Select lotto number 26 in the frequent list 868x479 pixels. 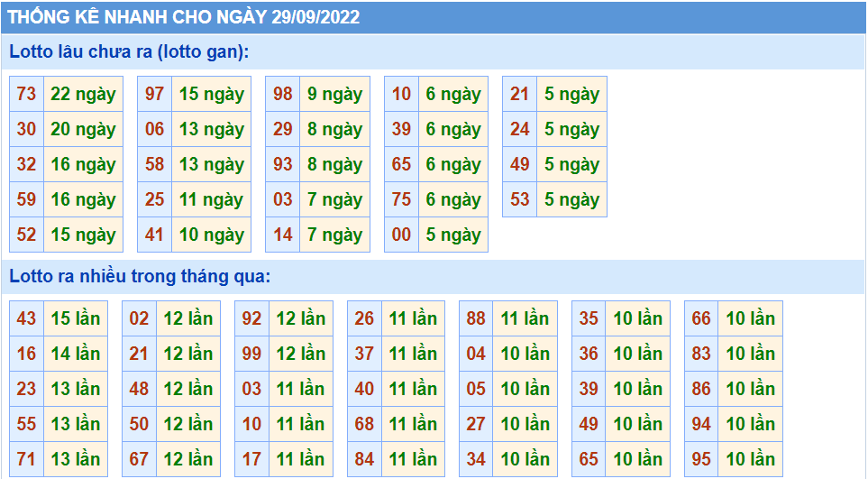click(364, 318)
